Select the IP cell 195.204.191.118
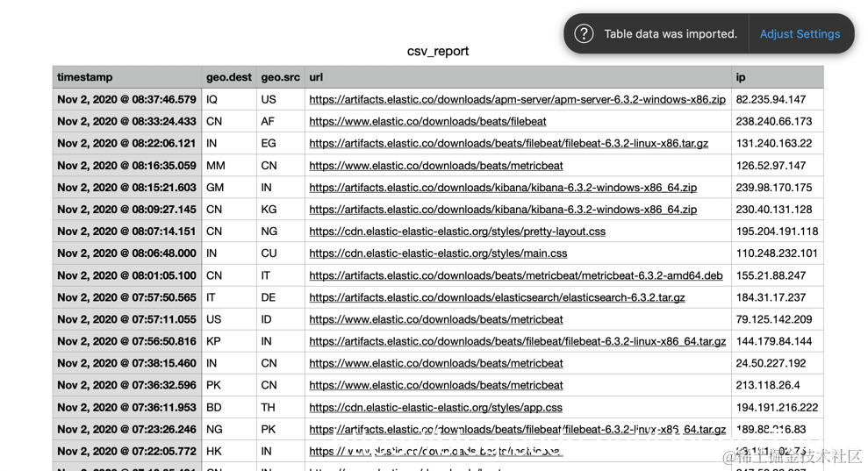 778,232
